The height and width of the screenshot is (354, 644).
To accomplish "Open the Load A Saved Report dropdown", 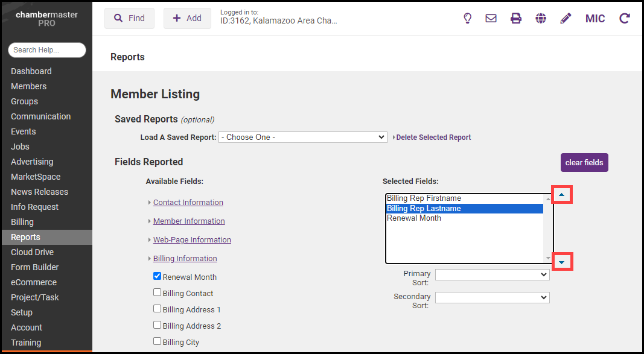I will (302, 137).
